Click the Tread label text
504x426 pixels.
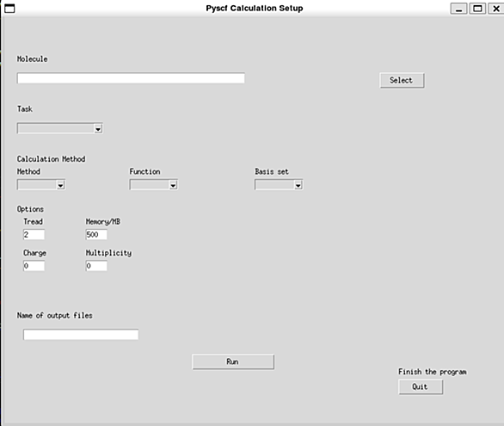click(33, 222)
